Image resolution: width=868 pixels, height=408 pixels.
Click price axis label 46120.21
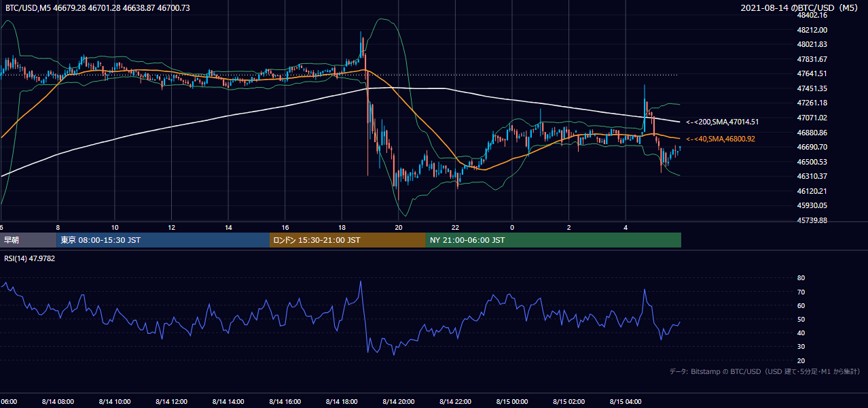pos(812,191)
